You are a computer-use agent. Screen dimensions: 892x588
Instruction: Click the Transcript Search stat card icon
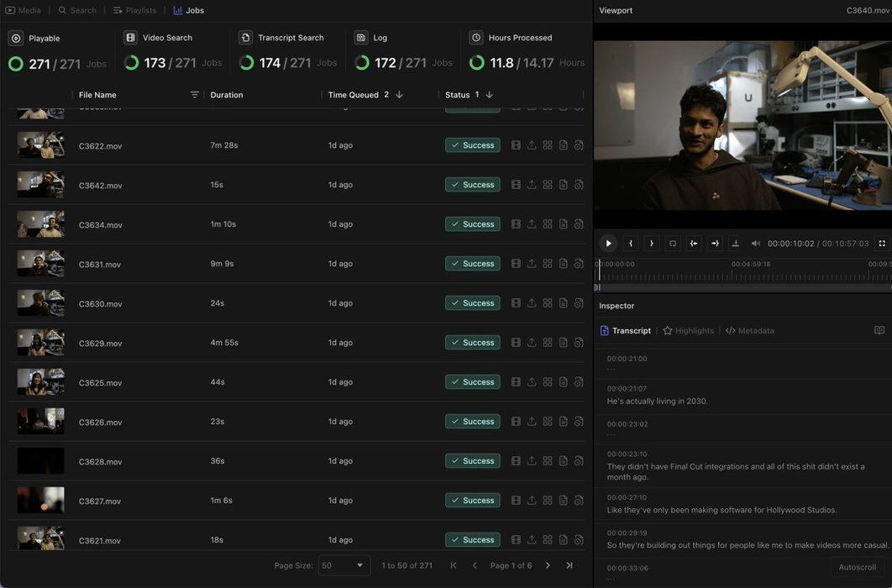click(245, 38)
